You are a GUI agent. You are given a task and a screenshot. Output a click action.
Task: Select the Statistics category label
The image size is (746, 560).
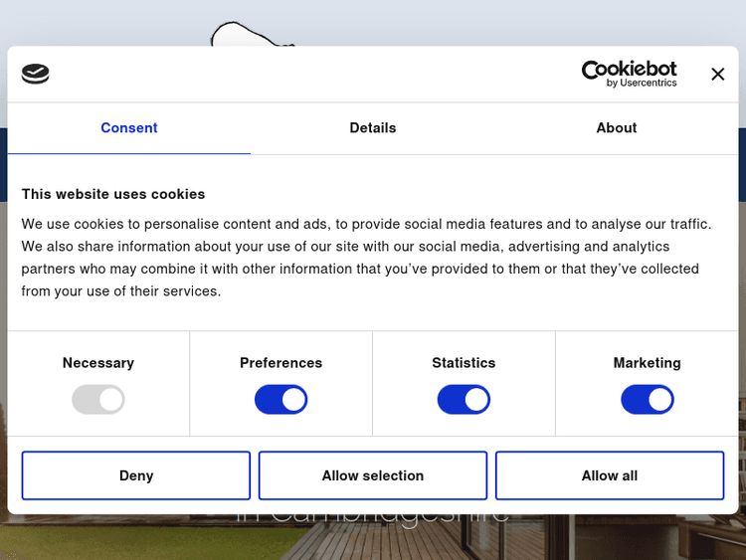[x=464, y=363]
